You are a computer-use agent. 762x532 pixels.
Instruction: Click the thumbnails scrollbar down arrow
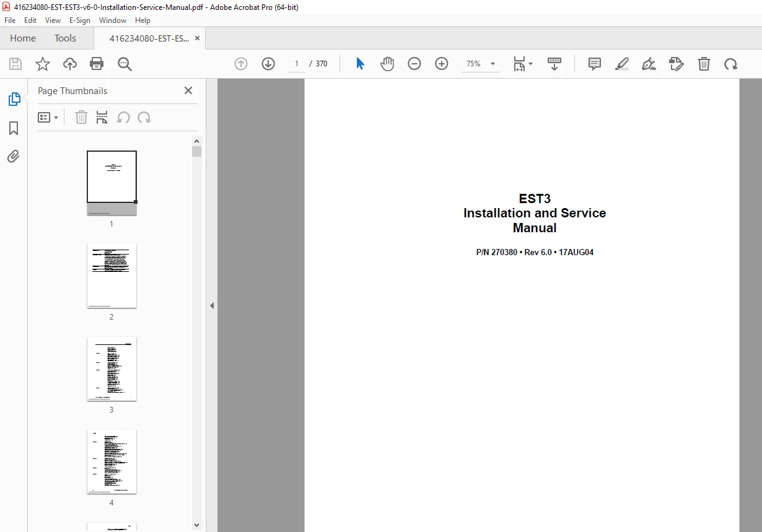(x=197, y=525)
